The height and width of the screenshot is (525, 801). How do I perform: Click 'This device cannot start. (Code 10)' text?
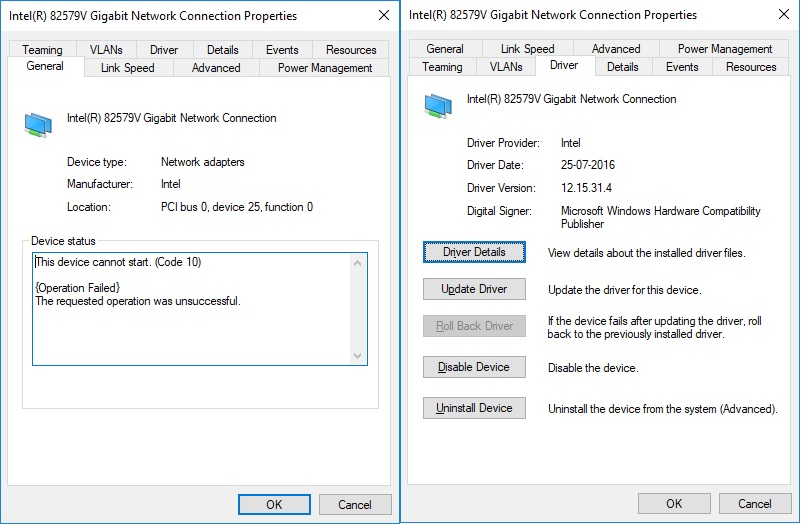pos(118,262)
